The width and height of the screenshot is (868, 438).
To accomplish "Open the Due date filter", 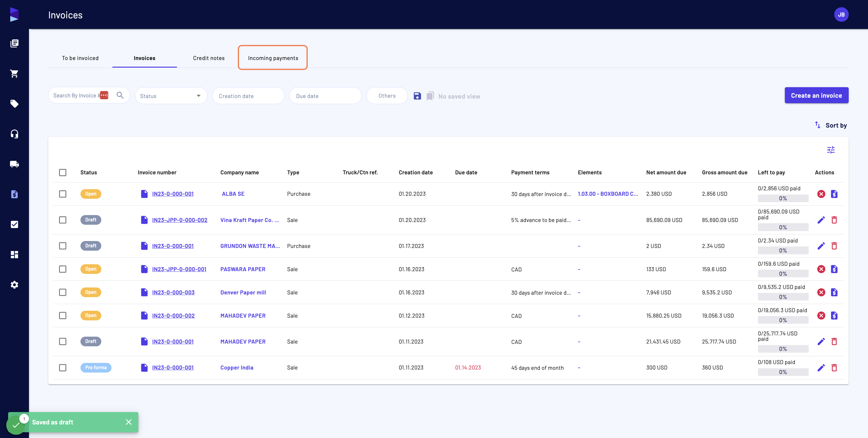I will (x=325, y=96).
